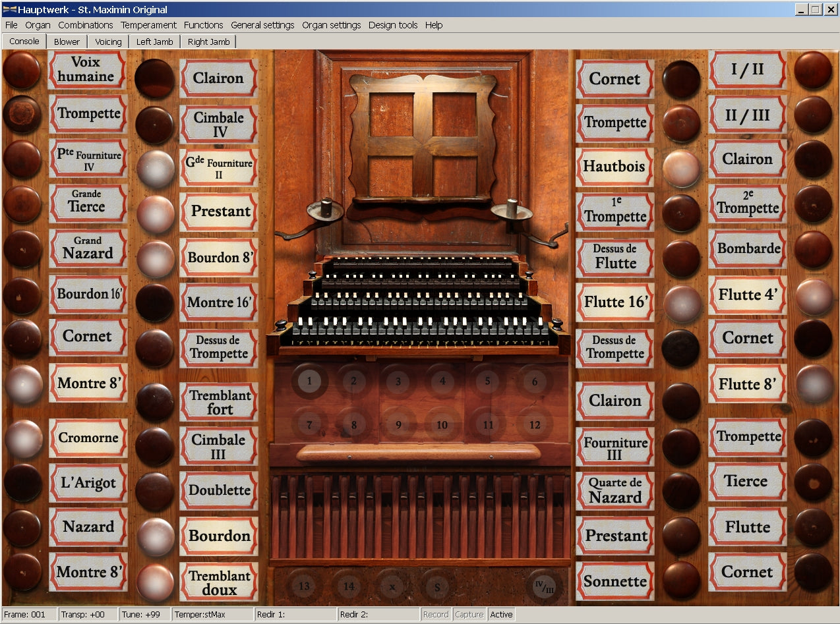Open the Combinations menu

point(85,25)
